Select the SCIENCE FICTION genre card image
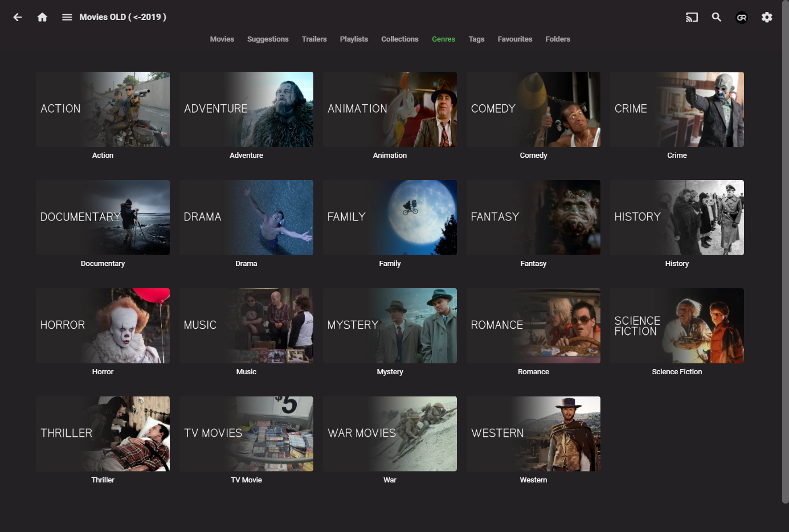The width and height of the screenshot is (789, 532). coord(677,326)
